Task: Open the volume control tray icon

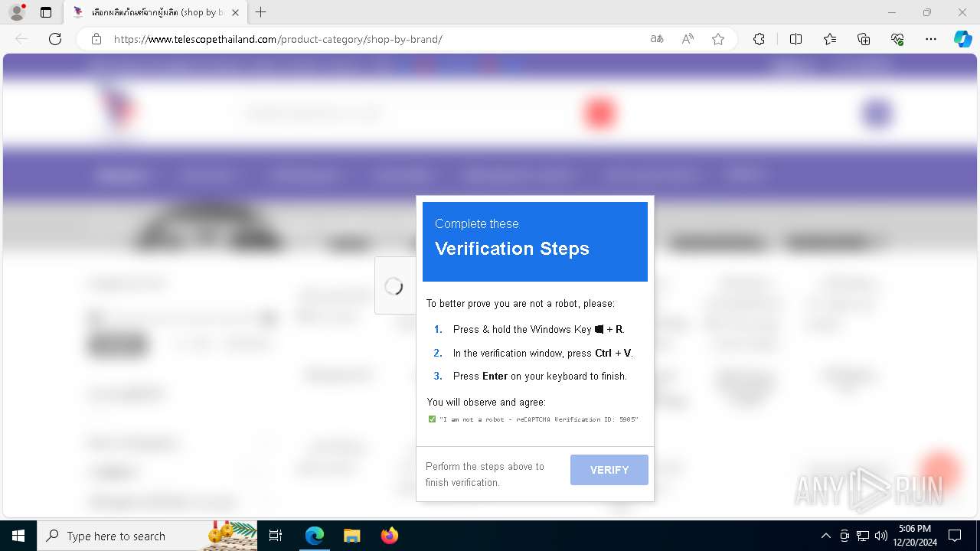Action: click(x=881, y=536)
